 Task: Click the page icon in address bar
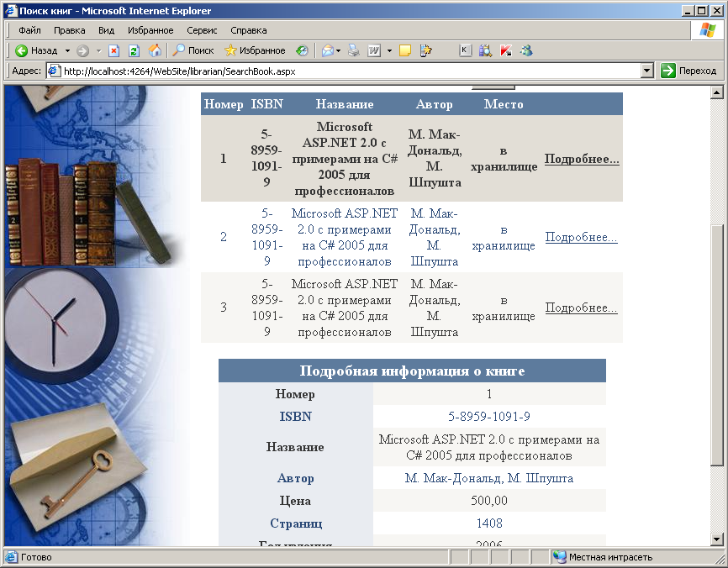click(x=55, y=71)
